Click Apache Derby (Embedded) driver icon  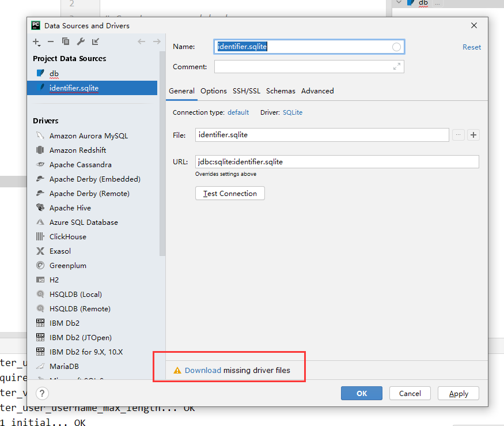click(x=40, y=179)
